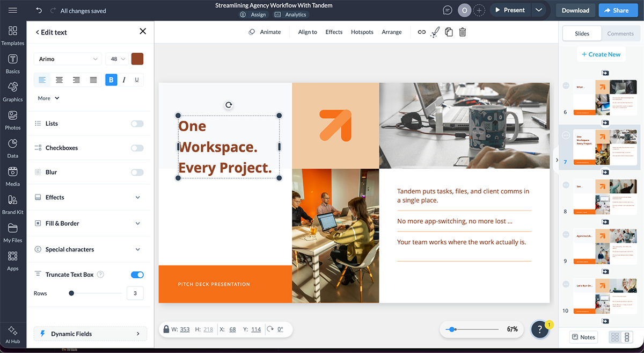Open the Notes button
Screen dimensions: 644x353
[x=583, y=337]
